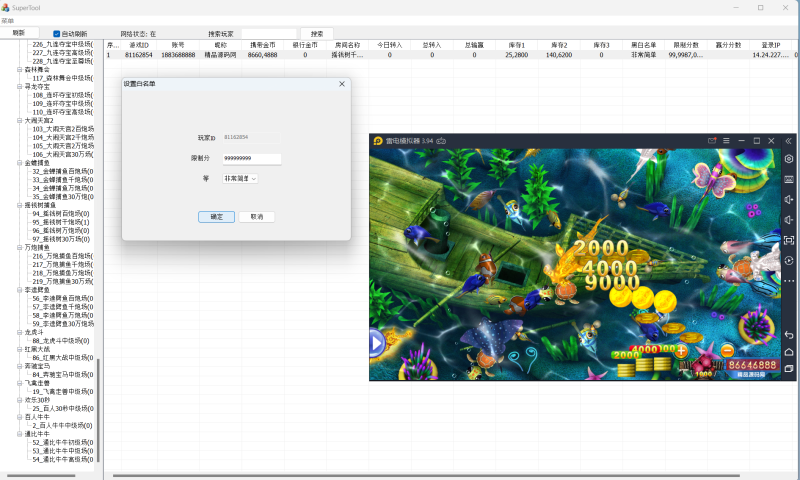800x480 pixels.
Task: Click the blue arrow button at game's left edge
Action: (376, 344)
